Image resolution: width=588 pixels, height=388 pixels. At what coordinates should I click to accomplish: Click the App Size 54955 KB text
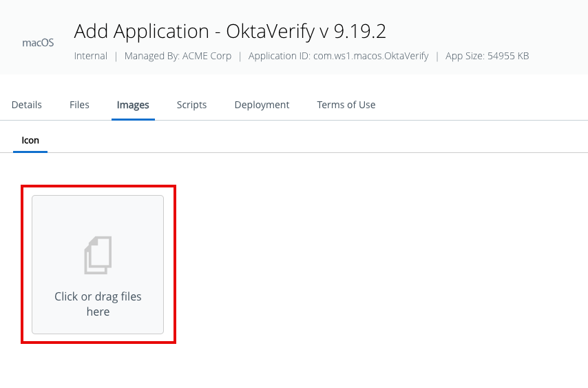[x=487, y=56]
